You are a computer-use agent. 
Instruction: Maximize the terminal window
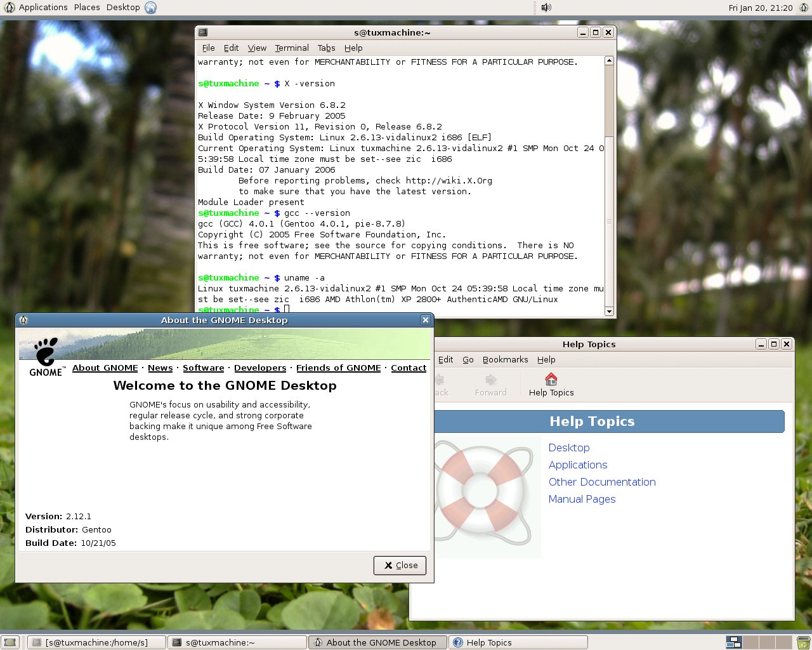tap(595, 32)
